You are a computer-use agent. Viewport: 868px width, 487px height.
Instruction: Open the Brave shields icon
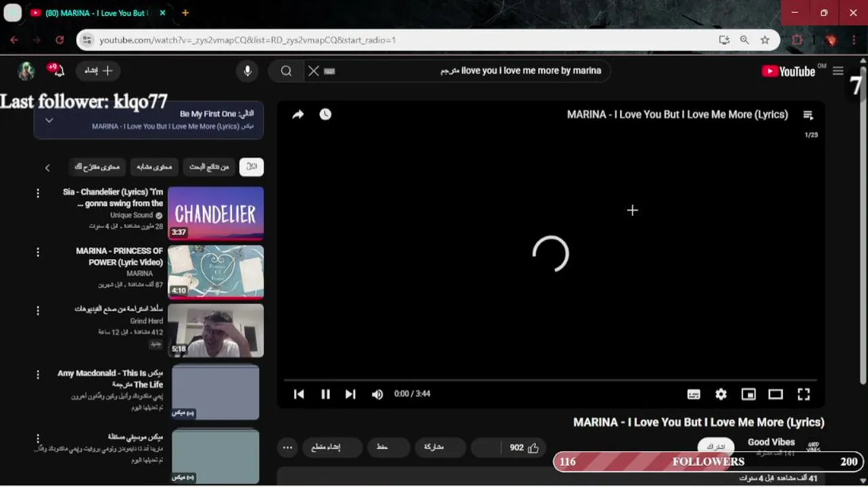click(x=831, y=40)
